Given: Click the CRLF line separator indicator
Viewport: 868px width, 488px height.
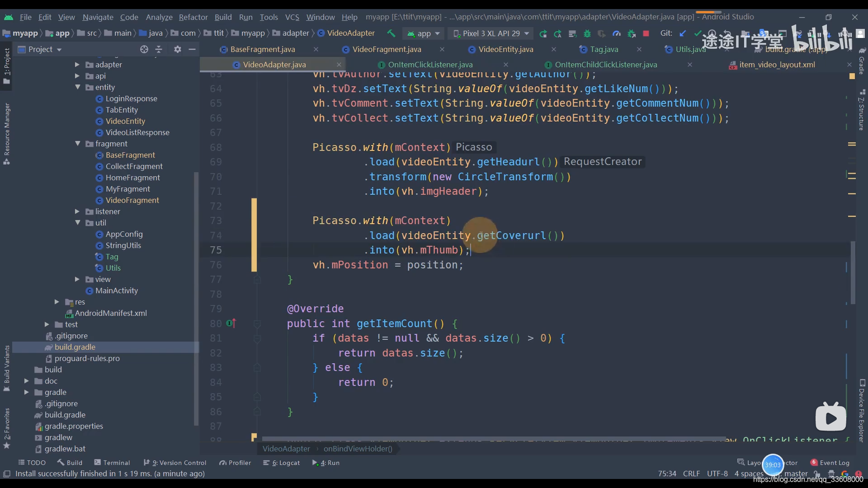Looking at the screenshot, I should point(691,474).
